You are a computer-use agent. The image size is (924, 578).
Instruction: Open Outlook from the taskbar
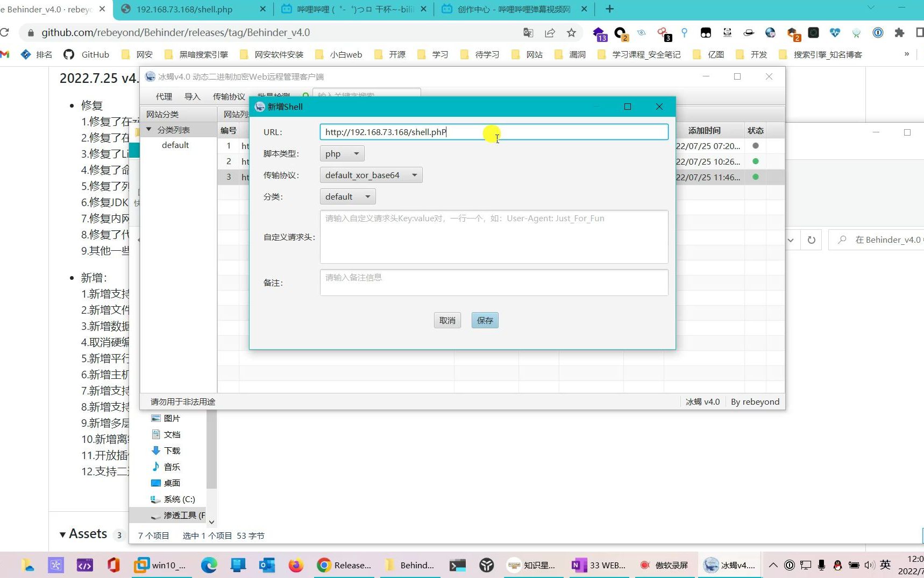click(267, 565)
